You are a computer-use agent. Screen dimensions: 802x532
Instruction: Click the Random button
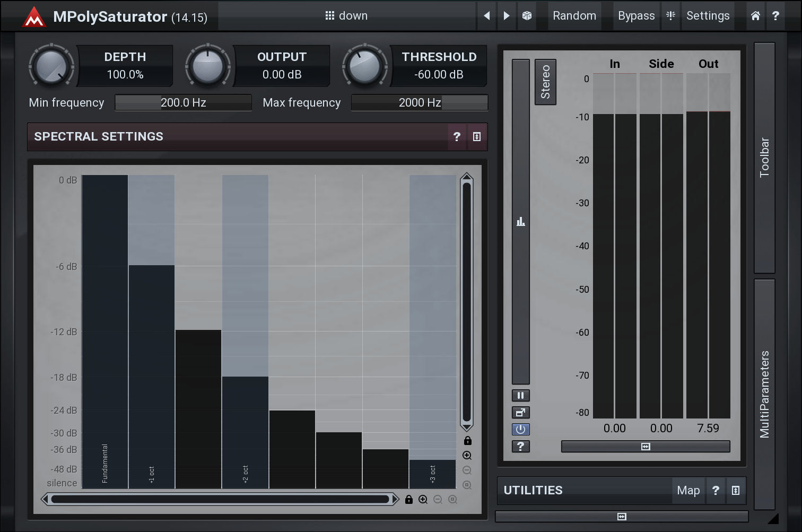pyautogui.click(x=574, y=16)
